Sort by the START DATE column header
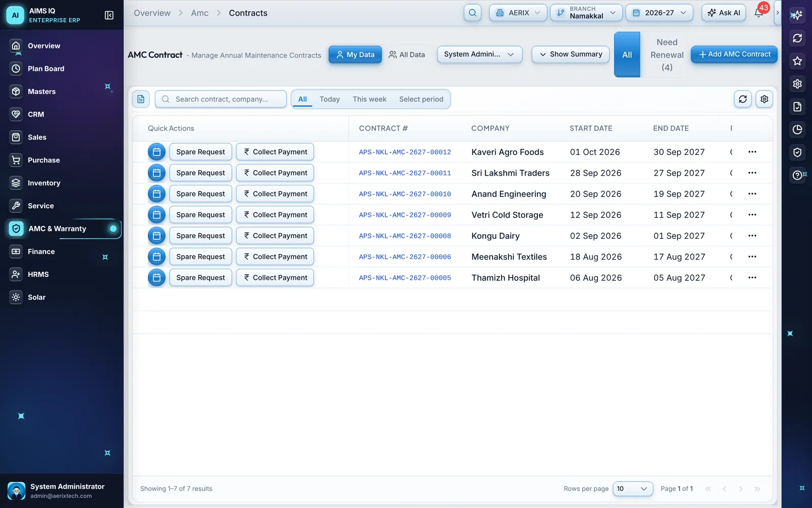812x508 pixels. [x=591, y=129]
